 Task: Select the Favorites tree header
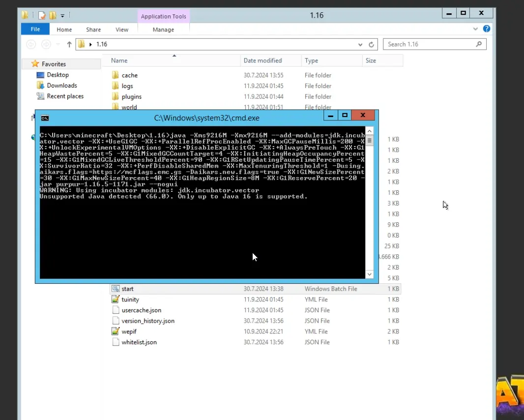[61, 63]
